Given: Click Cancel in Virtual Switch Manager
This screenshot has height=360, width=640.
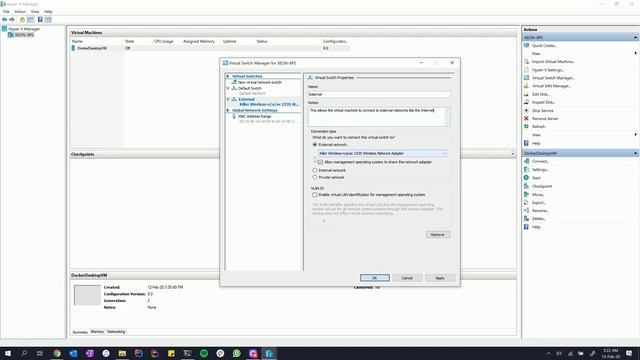Looking at the screenshot, I should click(407, 278).
